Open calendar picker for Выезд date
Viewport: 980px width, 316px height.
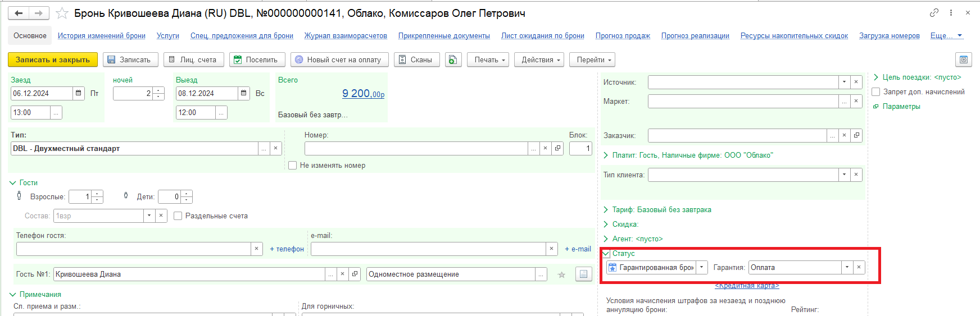[244, 93]
